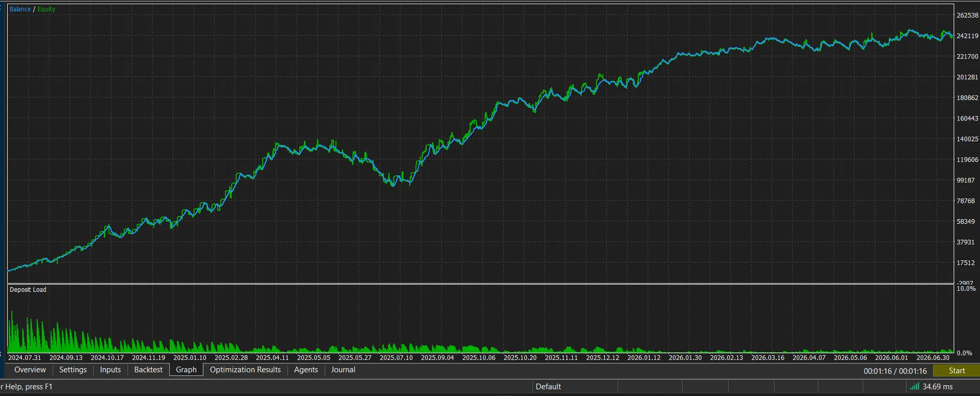Image resolution: width=980 pixels, height=396 pixels.
Task: Show the Graph tab
Action: [186, 370]
